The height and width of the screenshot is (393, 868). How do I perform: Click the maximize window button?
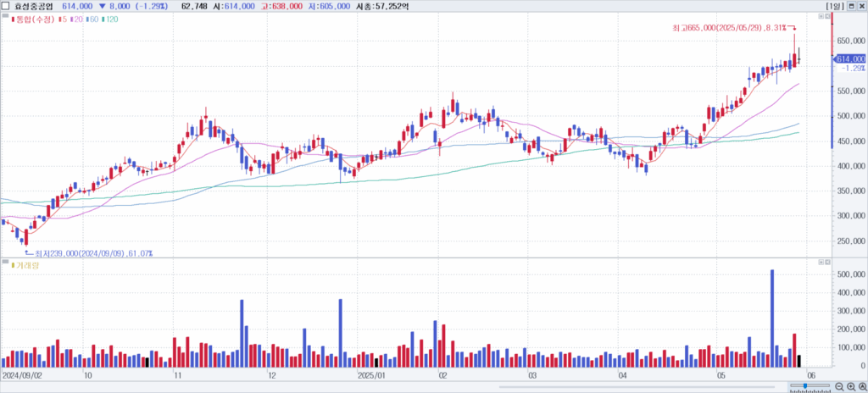pos(851,6)
